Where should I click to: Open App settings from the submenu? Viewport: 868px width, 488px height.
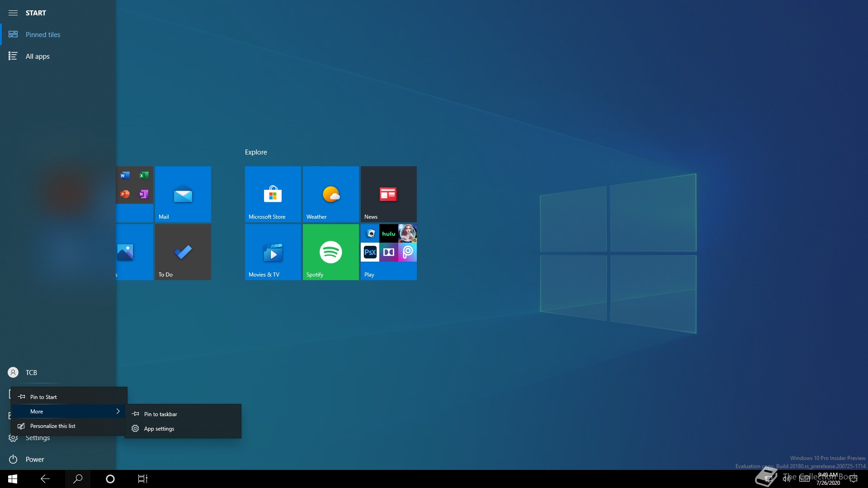pyautogui.click(x=183, y=428)
